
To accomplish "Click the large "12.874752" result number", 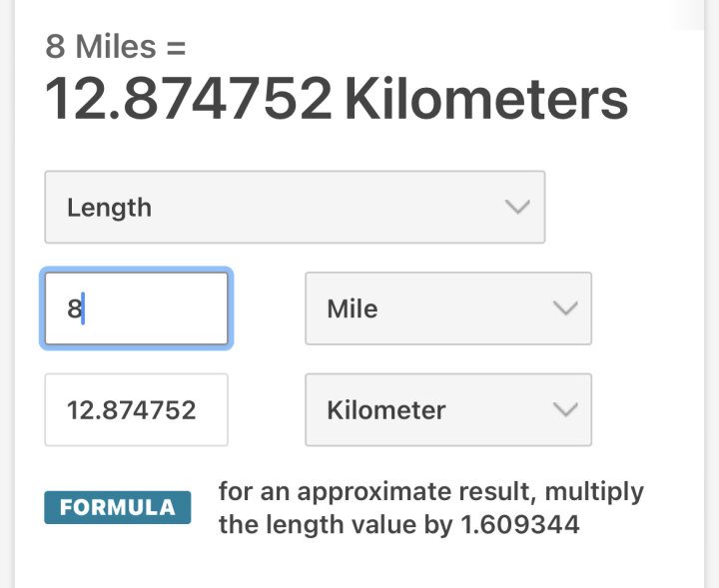I will [x=189, y=99].
